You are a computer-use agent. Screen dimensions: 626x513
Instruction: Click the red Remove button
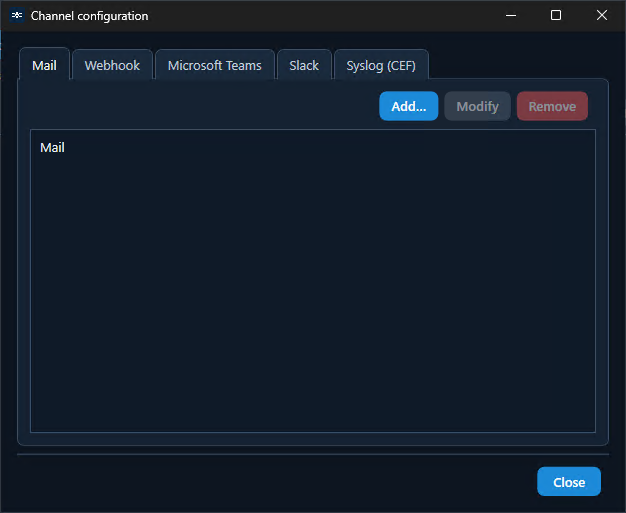click(552, 106)
